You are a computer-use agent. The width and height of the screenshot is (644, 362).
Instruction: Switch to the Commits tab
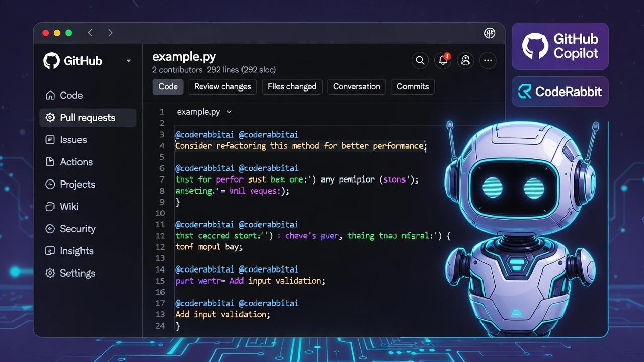[413, 86]
